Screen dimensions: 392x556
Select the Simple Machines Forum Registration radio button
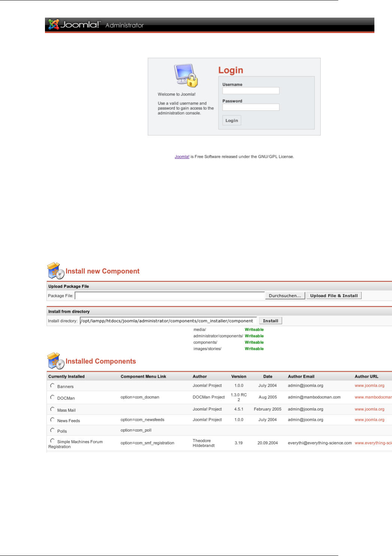52,441
